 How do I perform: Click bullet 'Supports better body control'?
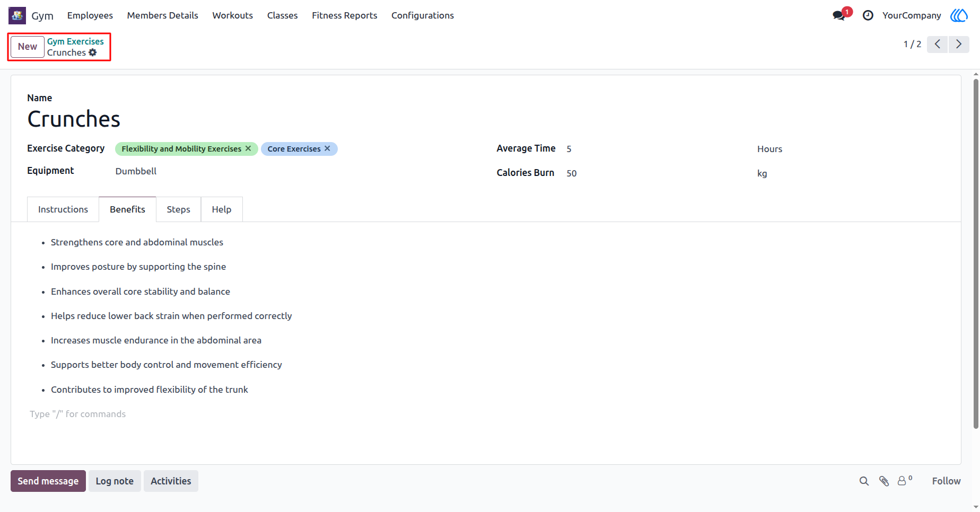pos(167,365)
